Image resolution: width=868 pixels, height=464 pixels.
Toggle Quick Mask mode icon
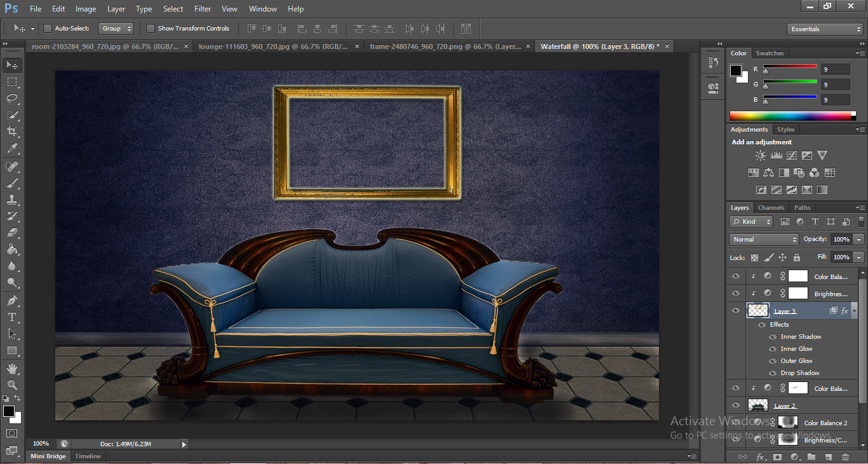click(12, 433)
